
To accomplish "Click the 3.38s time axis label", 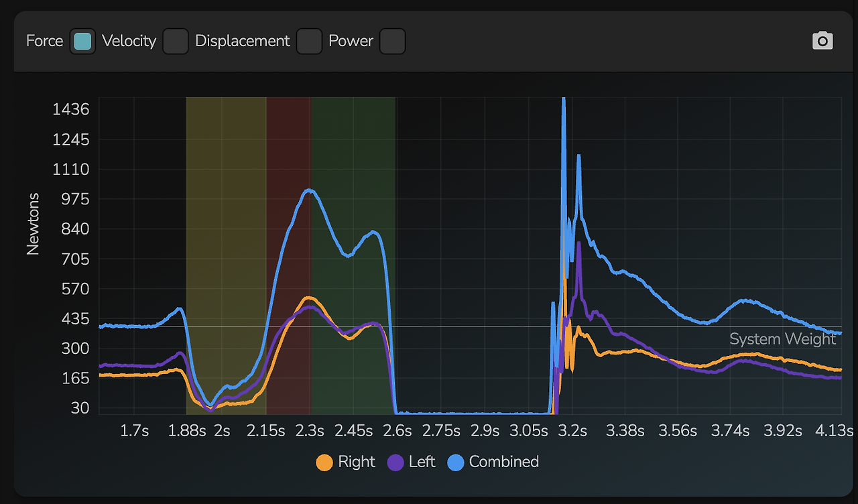I will (625, 430).
